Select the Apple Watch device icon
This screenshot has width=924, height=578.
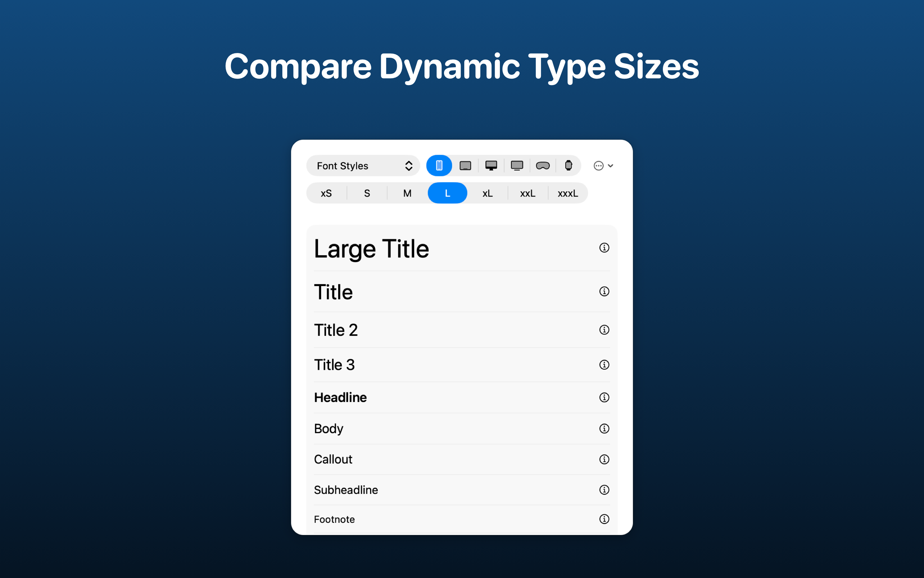pos(569,165)
